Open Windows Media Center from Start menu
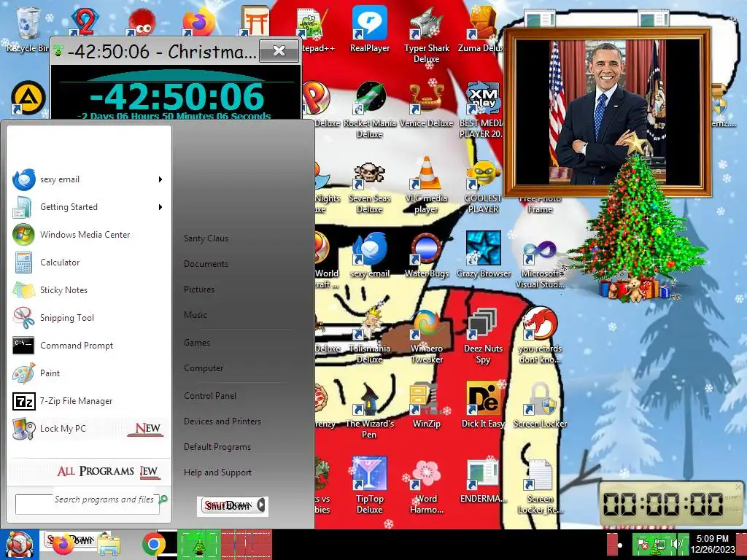Image resolution: width=747 pixels, height=560 pixels. click(x=88, y=235)
